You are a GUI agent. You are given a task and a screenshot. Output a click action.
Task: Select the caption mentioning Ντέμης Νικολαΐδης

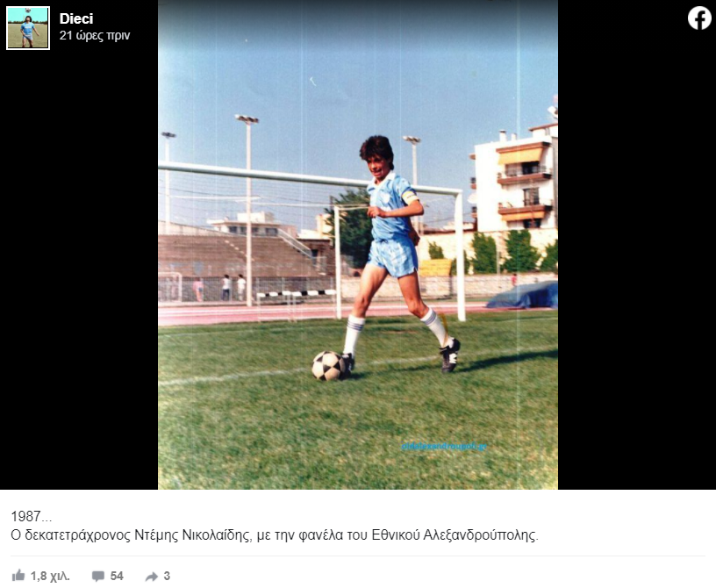[275, 534]
